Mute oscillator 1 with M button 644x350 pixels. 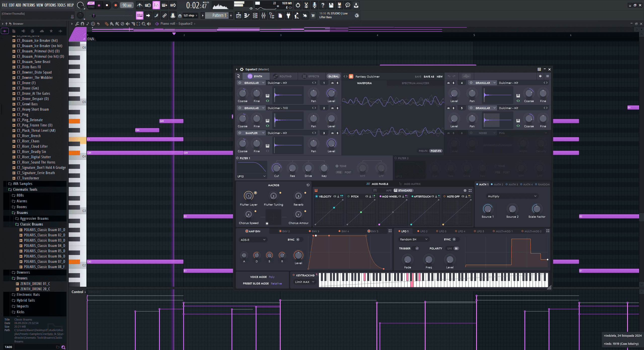point(332,83)
